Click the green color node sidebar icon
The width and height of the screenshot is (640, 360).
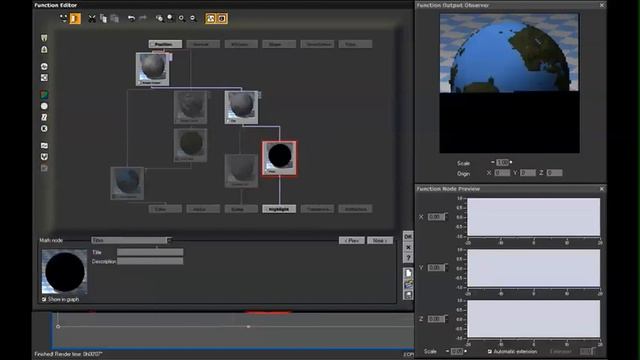(x=44, y=95)
